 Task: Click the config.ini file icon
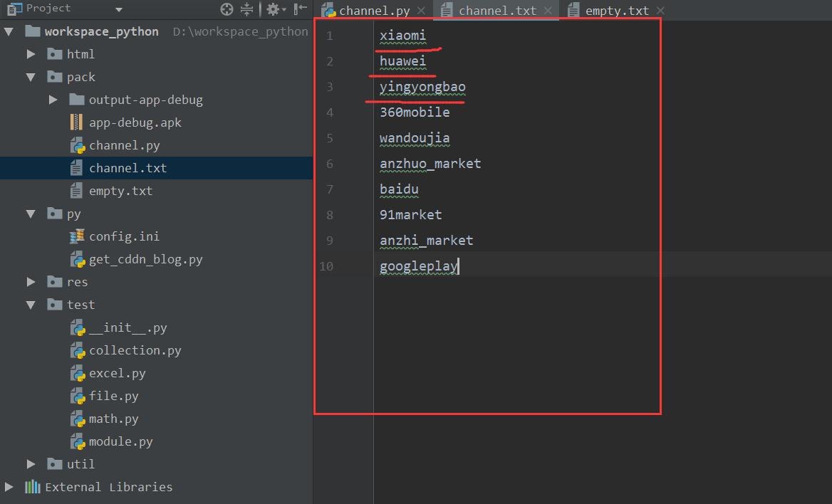coord(77,236)
